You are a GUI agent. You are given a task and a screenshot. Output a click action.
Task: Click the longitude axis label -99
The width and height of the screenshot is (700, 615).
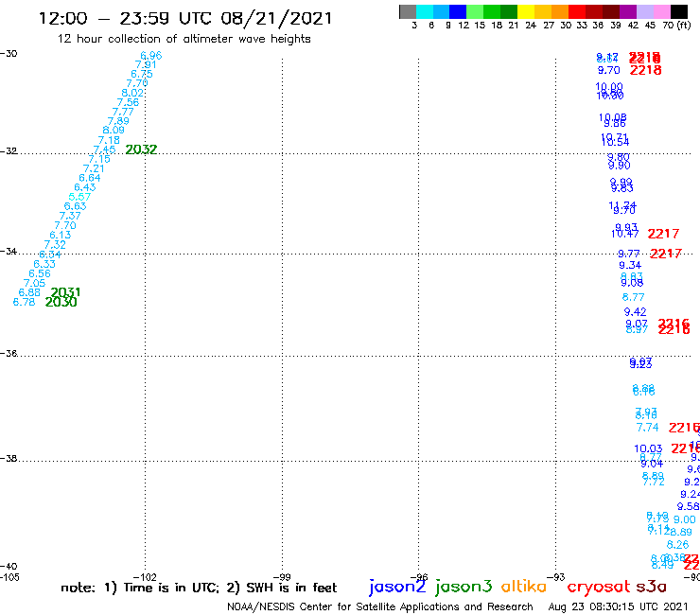(282, 577)
